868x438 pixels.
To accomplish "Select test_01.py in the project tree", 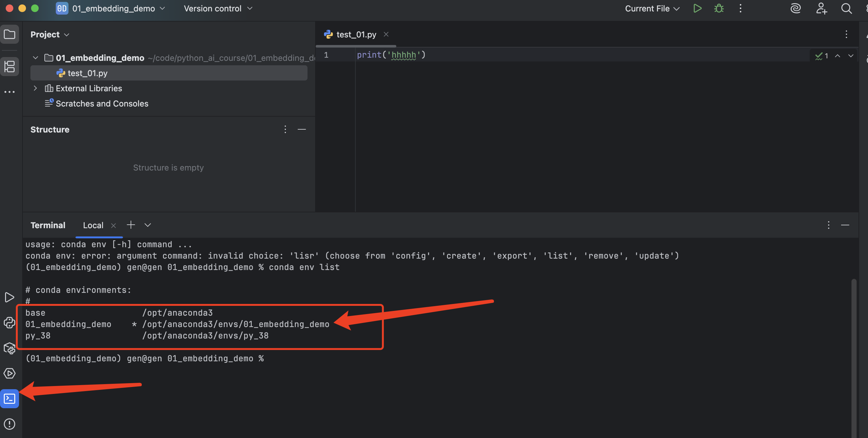I will click(x=87, y=73).
